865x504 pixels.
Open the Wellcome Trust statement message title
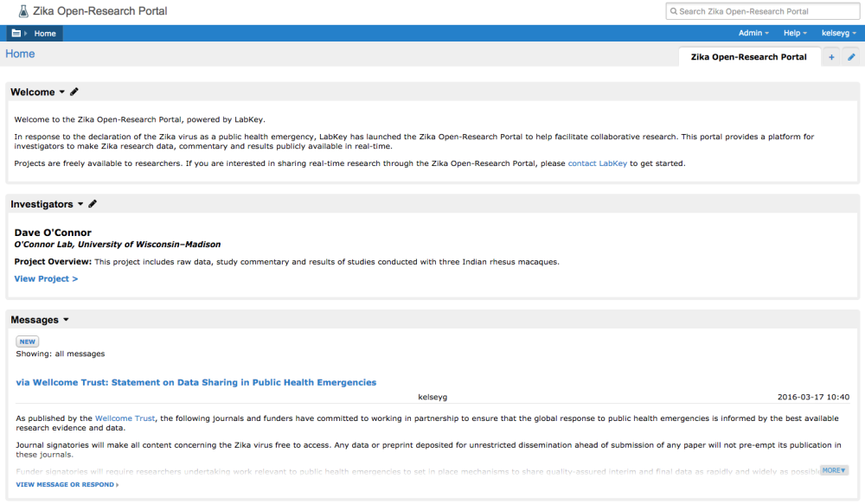(x=195, y=382)
